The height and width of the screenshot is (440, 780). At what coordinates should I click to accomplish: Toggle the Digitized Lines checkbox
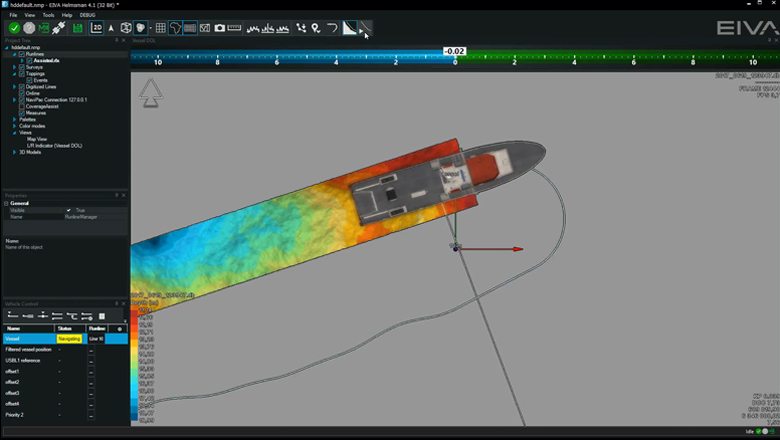[x=21, y=87]
